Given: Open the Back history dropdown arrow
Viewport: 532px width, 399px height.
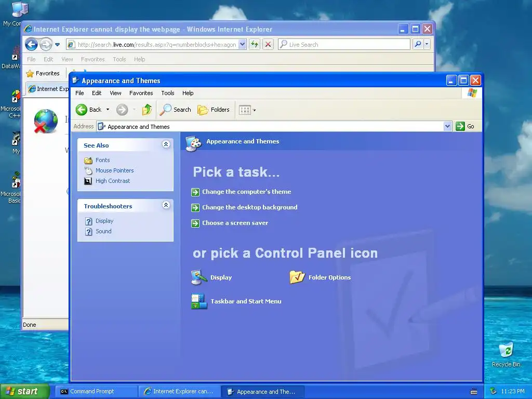Looking at the screenshot, I should (108, 110).
